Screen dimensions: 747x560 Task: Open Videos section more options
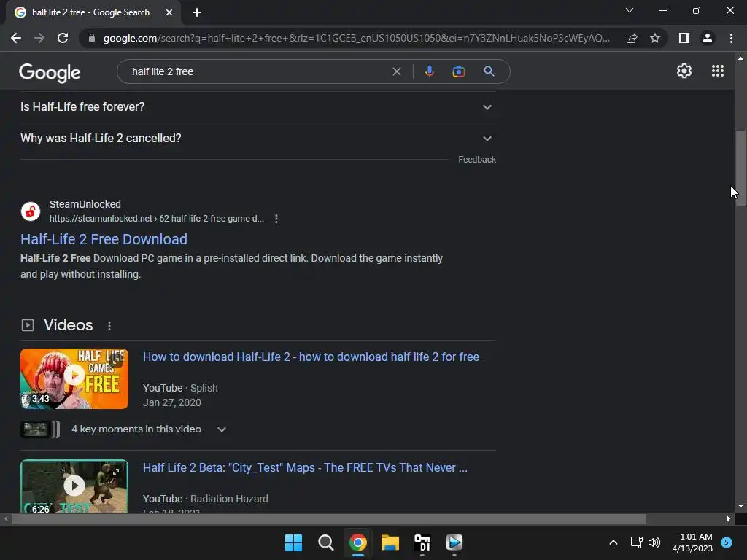coord(109,326)
